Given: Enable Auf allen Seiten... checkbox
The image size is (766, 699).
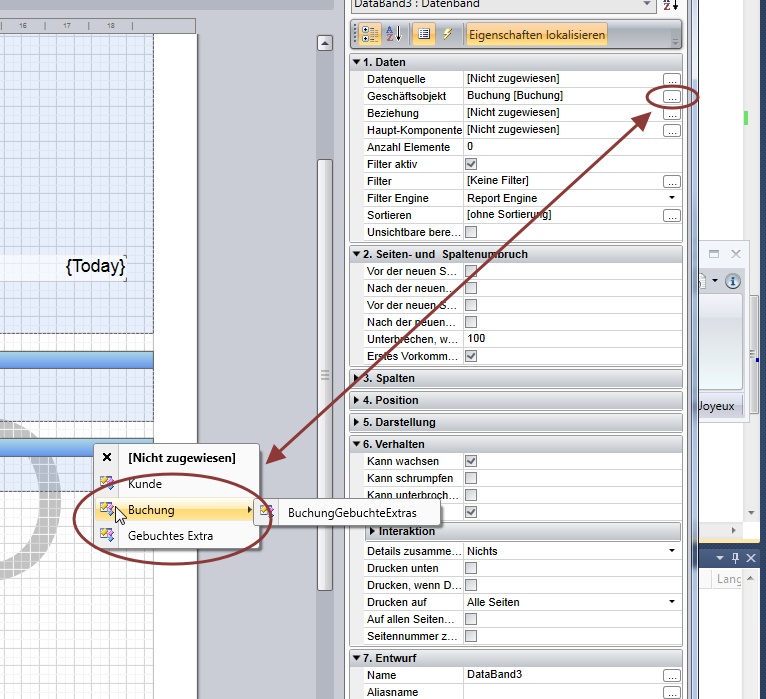Looking at the screenshot, I should coord(471,619).
